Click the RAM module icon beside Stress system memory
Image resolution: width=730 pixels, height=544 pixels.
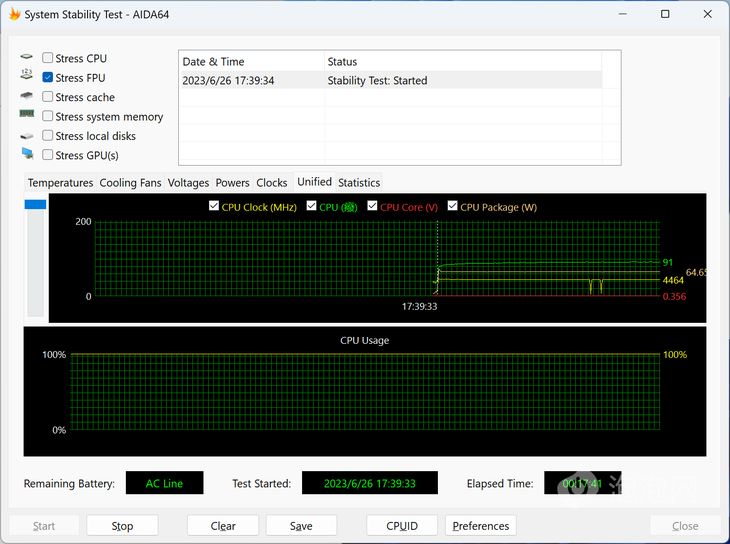27,113
